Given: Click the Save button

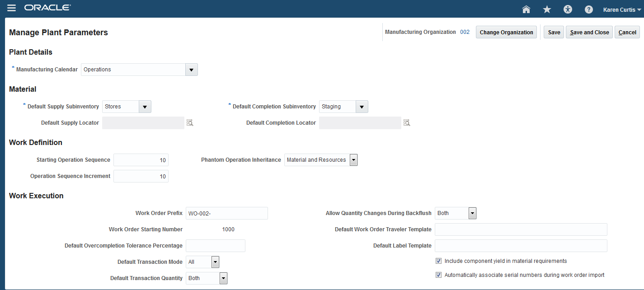Looking at the screenshot, I should [554, 32].
